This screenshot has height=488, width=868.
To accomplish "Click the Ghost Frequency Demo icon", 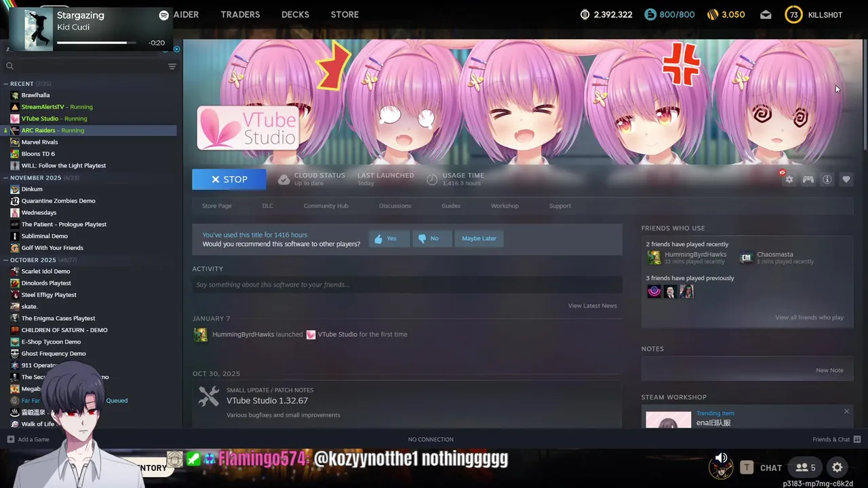I will (15, 354).
